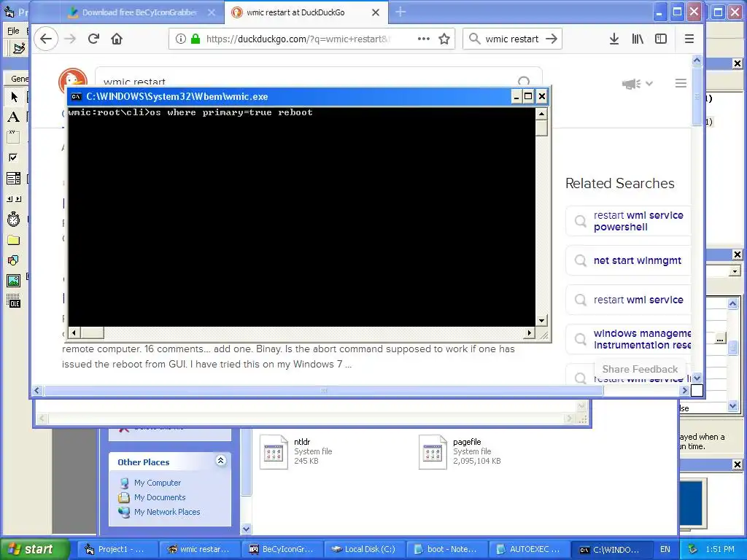Collapse the Other Places panel
Screen dimensions: 747x560
(220, 461)
